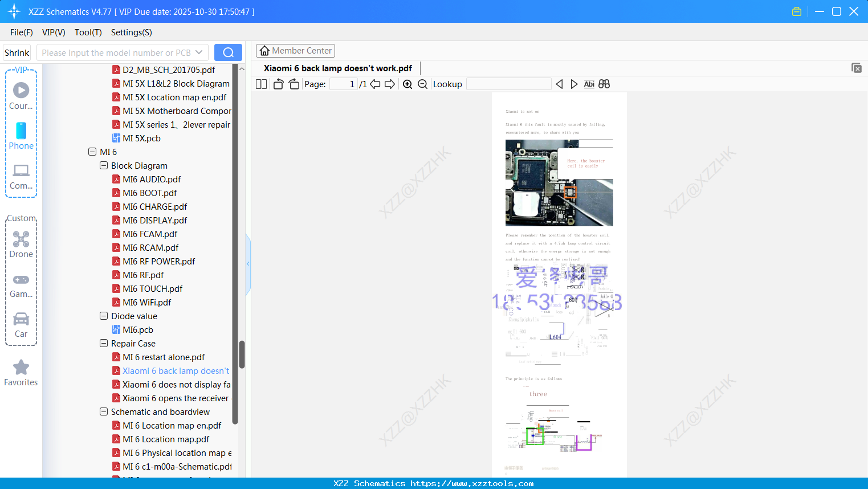Open the model number dropdown arrow
Viewport: 868px width, 489px height.
[199, 52]
